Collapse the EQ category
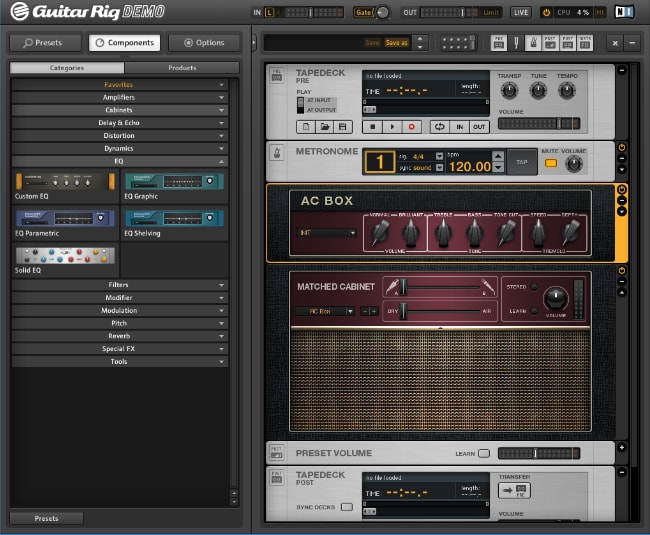This screenshot has width=650, height=535. click(x=119, y=161)
